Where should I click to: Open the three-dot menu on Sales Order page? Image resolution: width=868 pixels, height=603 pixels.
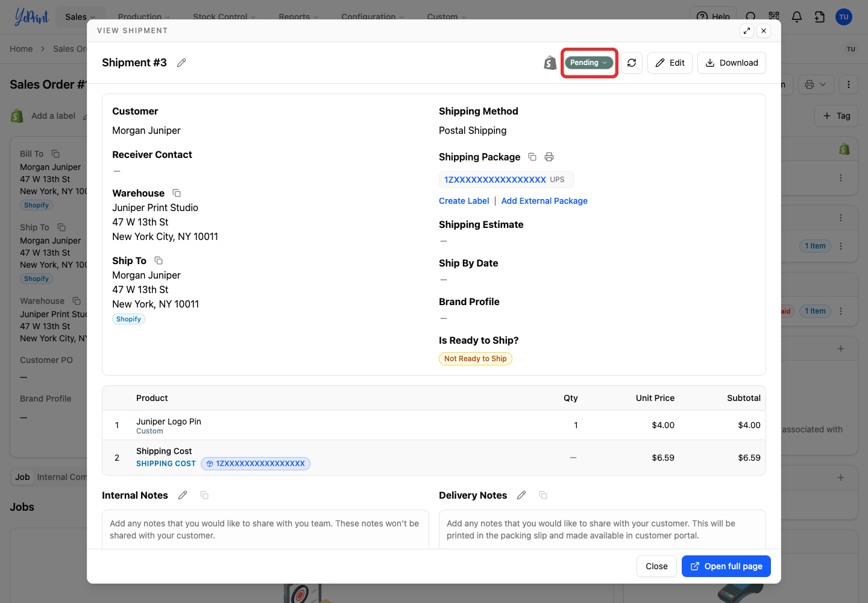click(849, 84)
